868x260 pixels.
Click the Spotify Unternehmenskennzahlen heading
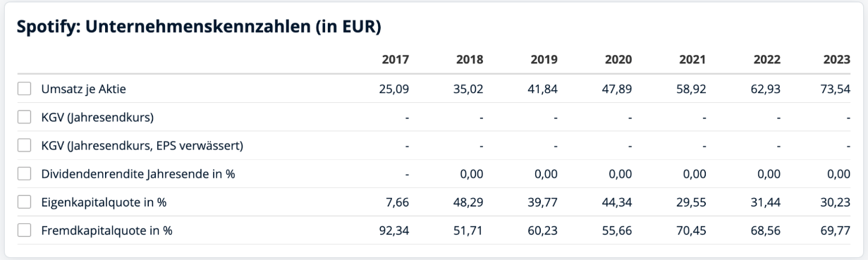(x=199, y=30)
